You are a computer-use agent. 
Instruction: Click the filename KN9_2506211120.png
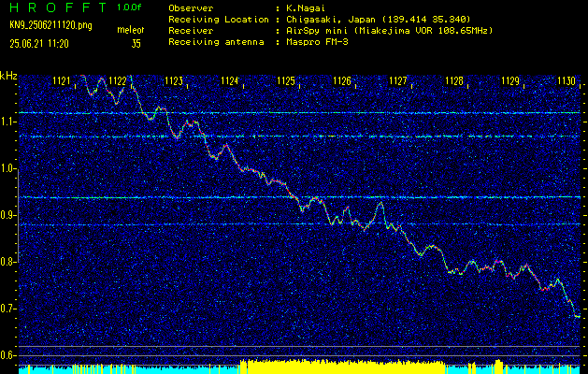[50, 25]
